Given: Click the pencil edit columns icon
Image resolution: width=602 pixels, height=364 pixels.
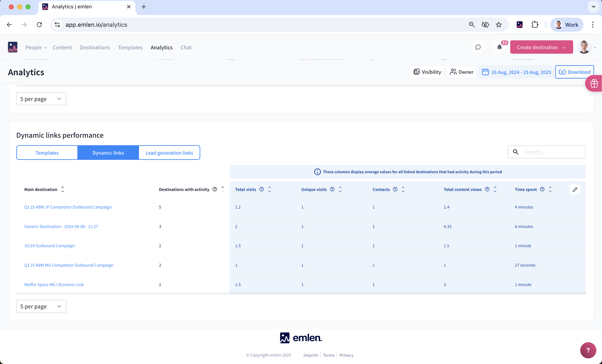Looking at the screenshot, I should tap(575, 189).
